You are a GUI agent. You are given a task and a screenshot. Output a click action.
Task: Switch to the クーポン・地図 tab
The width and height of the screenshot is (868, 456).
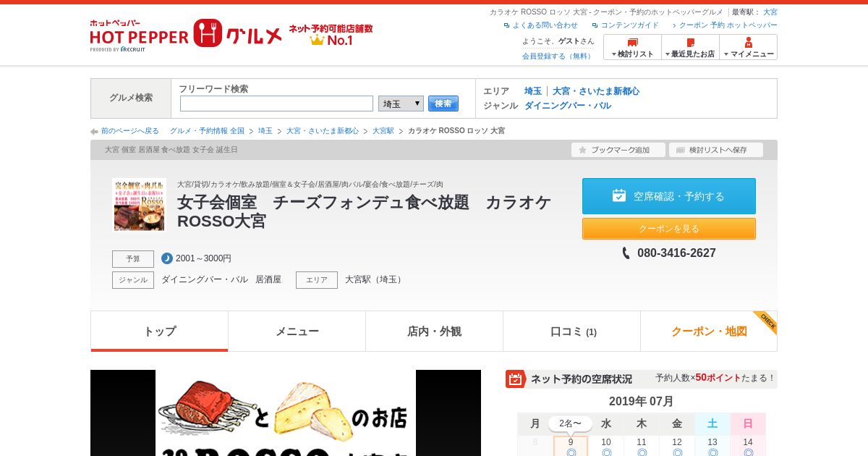click(709, 332)
